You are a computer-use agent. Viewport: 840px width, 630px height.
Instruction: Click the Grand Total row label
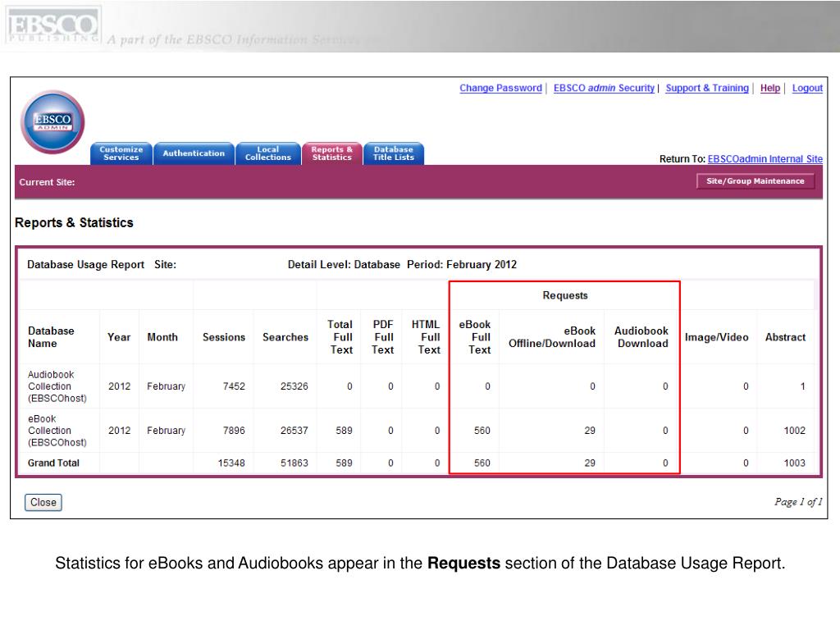53,463
